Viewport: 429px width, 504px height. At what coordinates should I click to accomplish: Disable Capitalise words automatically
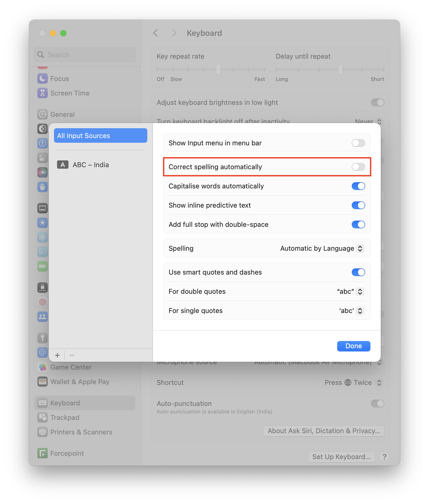pos(358,186)
